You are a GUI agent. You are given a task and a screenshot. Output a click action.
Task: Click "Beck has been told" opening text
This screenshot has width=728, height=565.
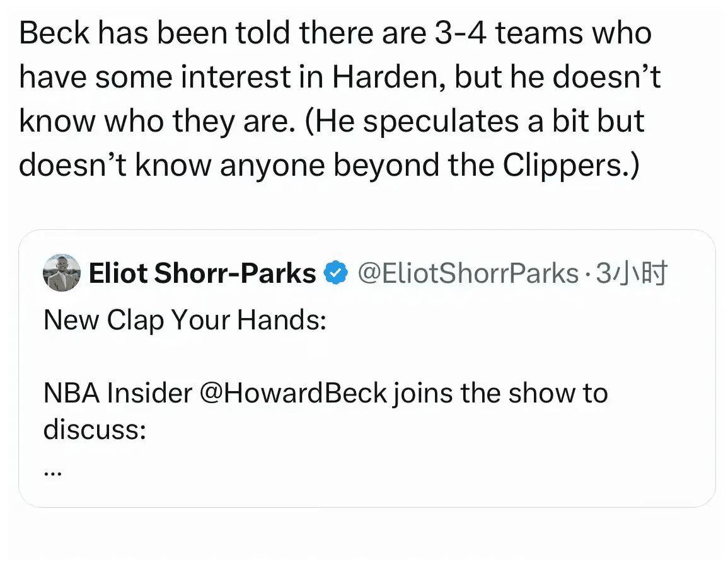[155, 33]
